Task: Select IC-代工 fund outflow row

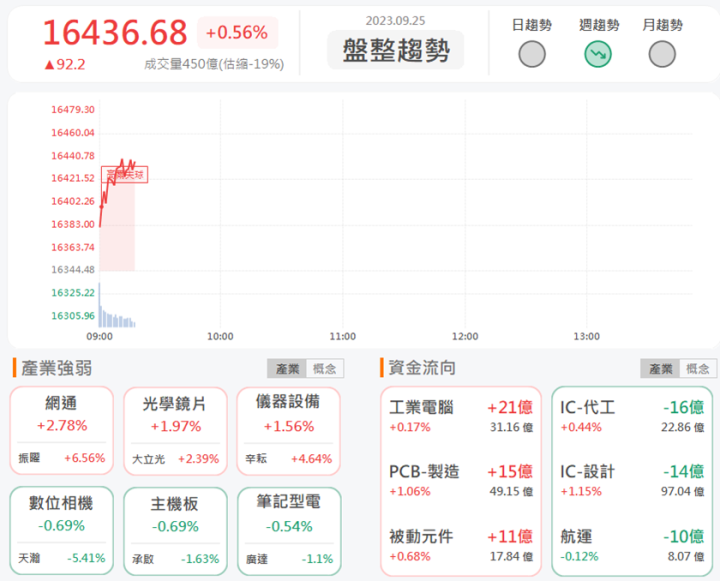Action: (x=632, y=416)
